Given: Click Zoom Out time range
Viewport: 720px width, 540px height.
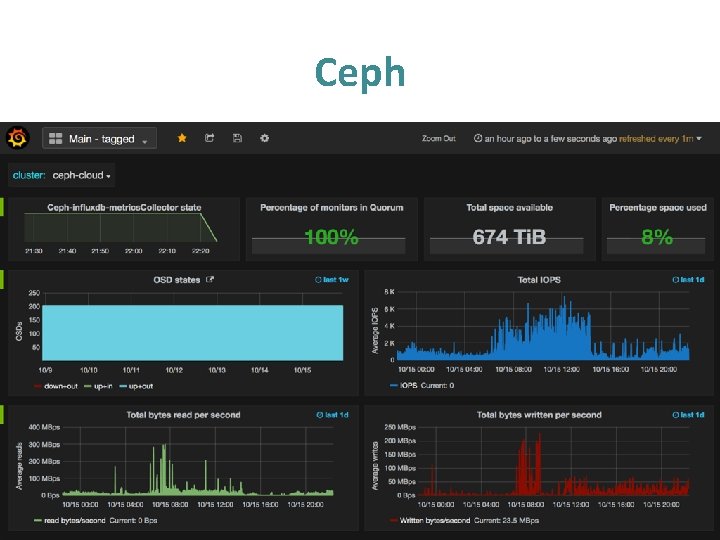Looking at the screenshot, I should [x=439, y=138].
